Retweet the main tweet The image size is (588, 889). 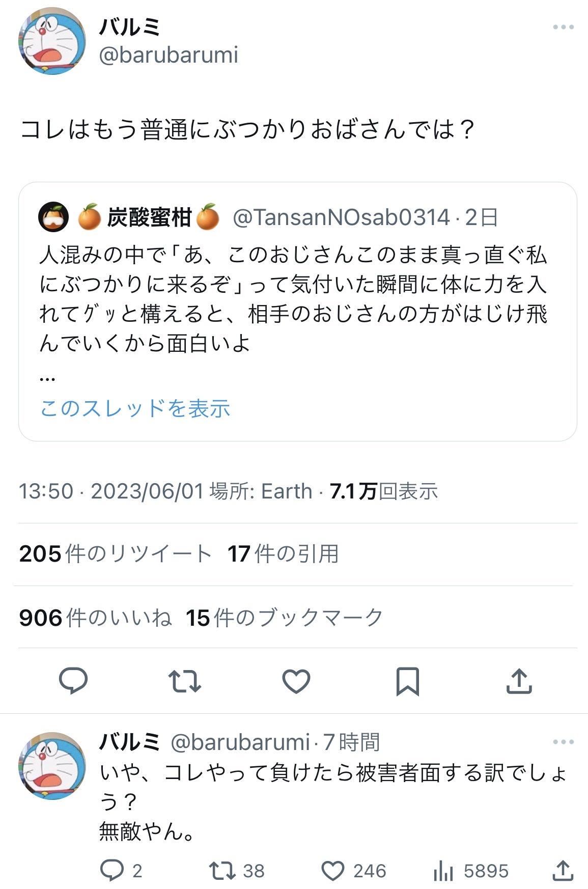point(184,681)
